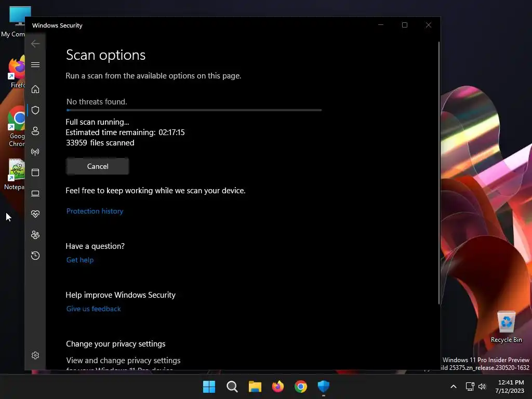Open Device performance & health heart icon
Screen dimensions: 532x399
[x=35, y=214]
